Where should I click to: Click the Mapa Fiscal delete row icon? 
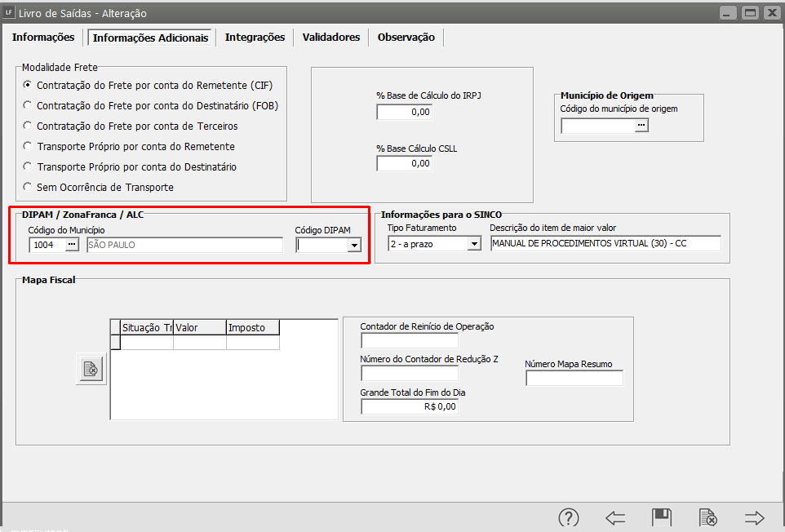pos(91,370)
